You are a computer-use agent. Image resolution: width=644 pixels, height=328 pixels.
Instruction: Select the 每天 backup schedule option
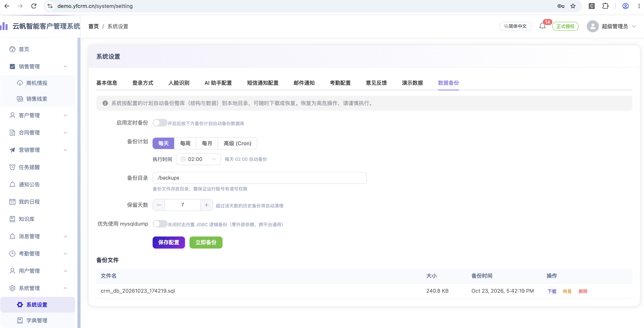pos(163,143)
